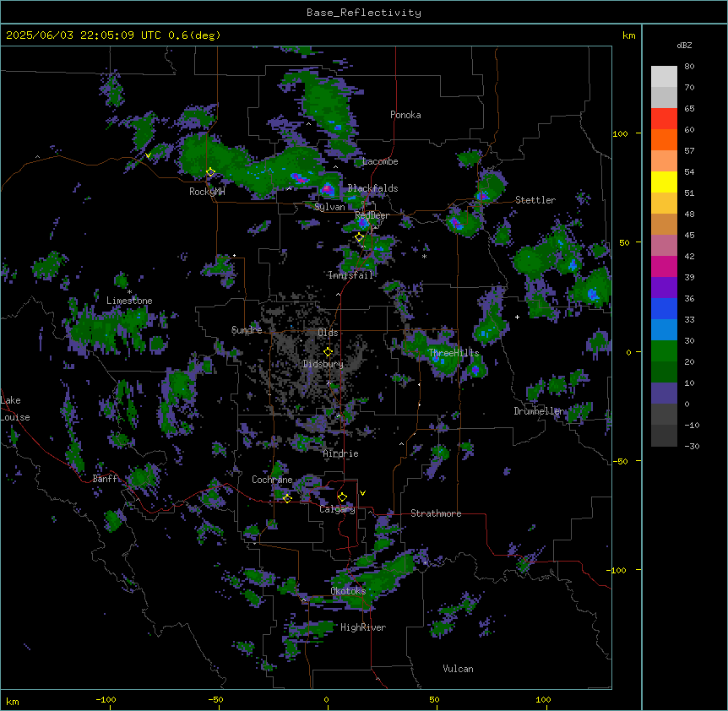Select the slate-purple 0-10 dBZ legend swatch
Viewport: 728px width, 711px height.
point(664,393)
